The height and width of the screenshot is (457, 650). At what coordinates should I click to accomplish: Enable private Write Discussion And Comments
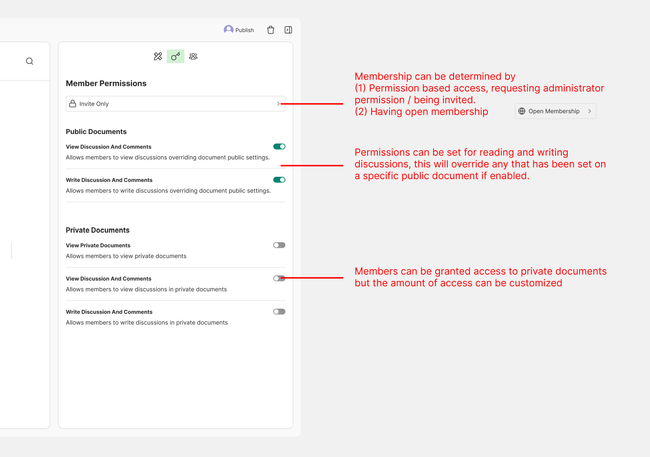point(279,311)
